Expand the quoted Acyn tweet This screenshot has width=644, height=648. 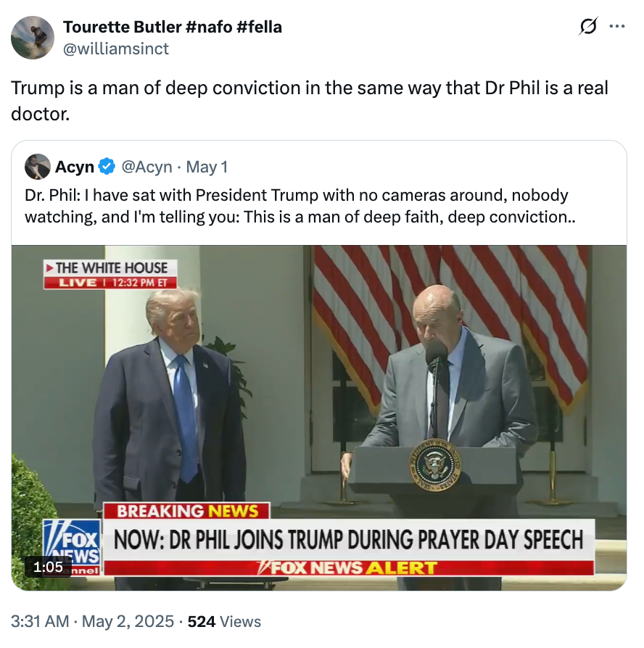(x=322, y=205)
